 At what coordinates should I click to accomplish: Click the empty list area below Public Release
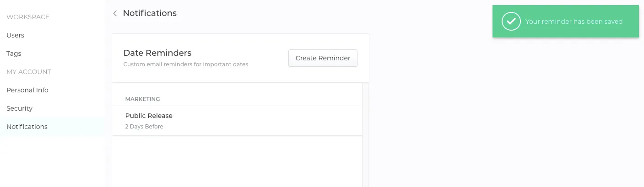coord(237,161)
